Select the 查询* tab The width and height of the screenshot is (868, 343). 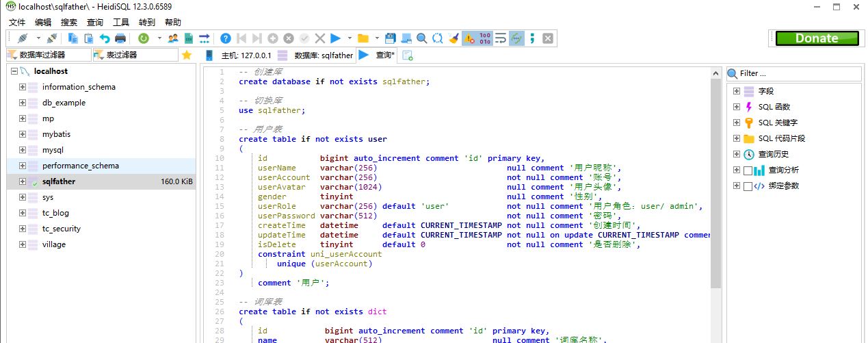pyautogui.click(x=376, y=55)
